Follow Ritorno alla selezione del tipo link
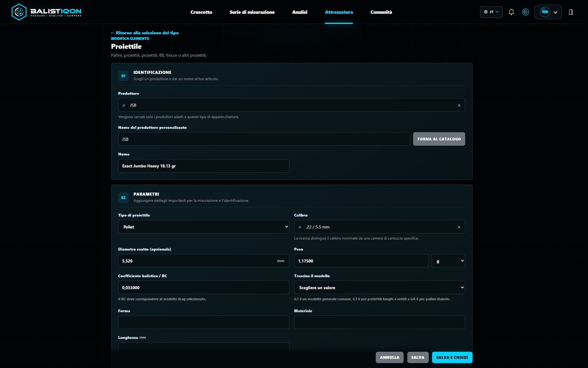 [145, 33]
